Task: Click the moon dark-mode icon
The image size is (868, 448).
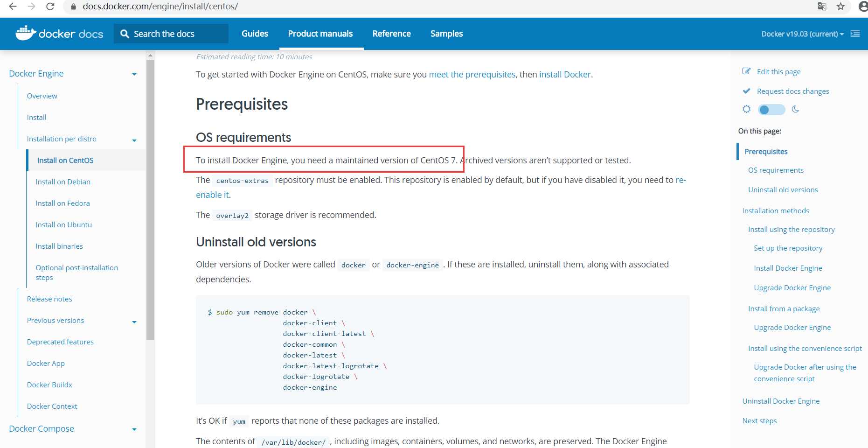Action: 795,109
